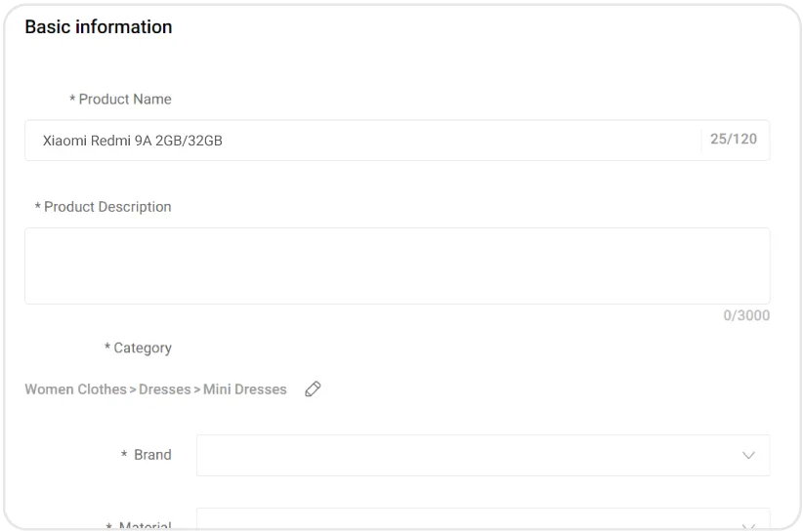Image resolution: width=803 pixels, height=532 pixels.
Task: Focus the Product Name input field
Action: [x=361, y=141]
